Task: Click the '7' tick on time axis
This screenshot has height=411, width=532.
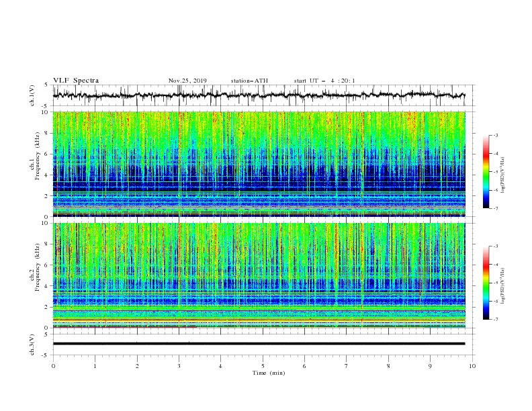Action: click(347, 366)
